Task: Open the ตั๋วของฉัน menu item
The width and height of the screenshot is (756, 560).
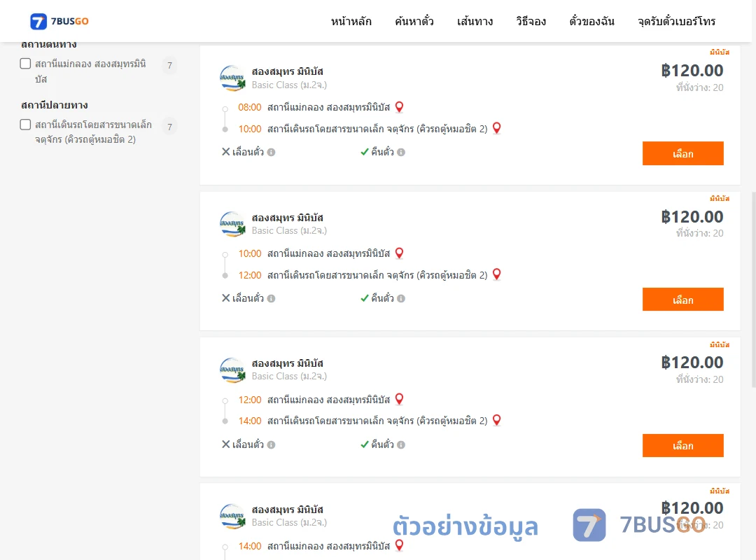Action: (591, 21)
